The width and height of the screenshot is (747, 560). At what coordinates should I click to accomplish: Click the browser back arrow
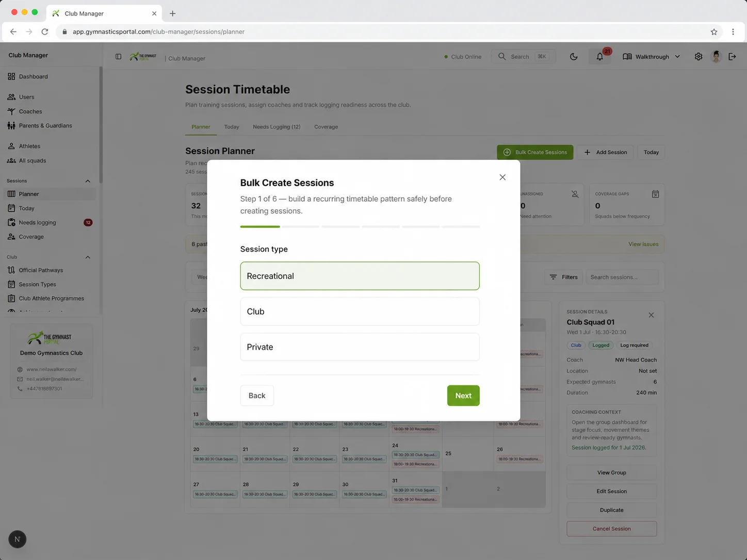[13, 32]
